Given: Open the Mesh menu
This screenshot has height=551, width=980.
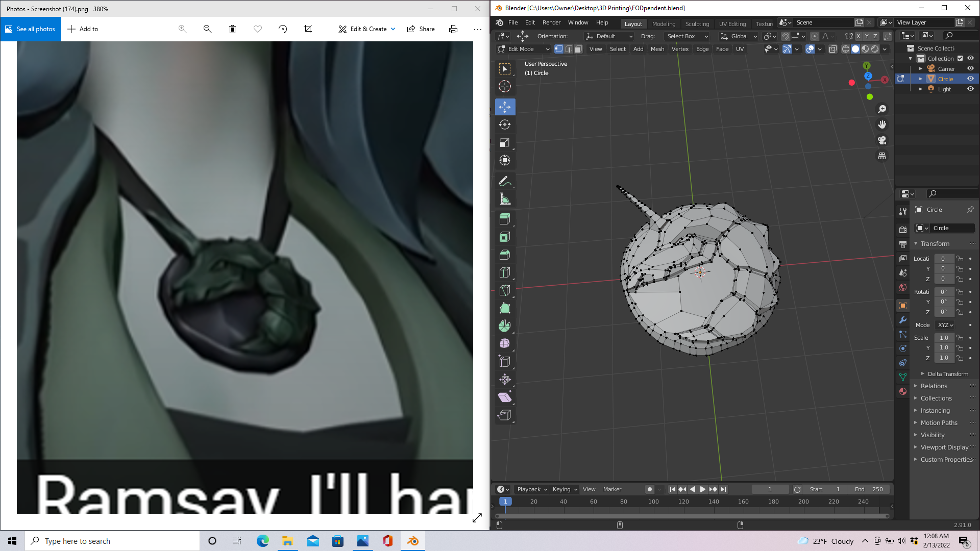Looking at the screenshot, I should click(x=657, y=49).
